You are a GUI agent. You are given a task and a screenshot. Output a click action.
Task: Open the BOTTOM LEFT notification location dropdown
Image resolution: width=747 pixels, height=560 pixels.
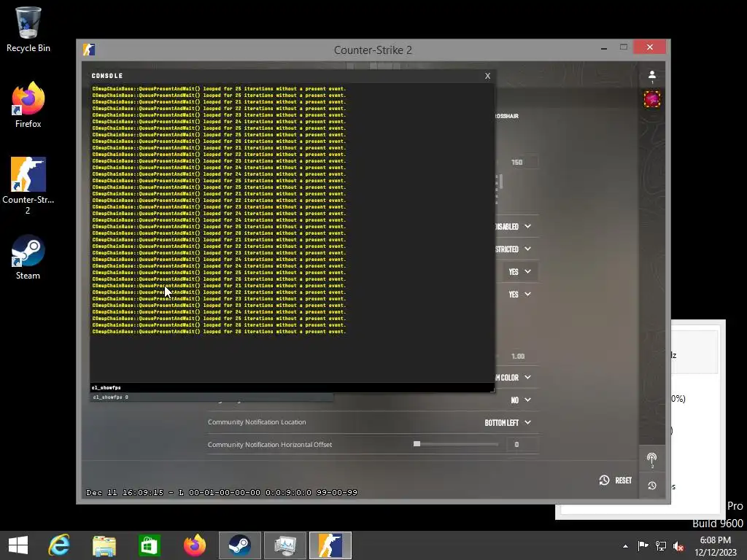[x=508, y=422]
